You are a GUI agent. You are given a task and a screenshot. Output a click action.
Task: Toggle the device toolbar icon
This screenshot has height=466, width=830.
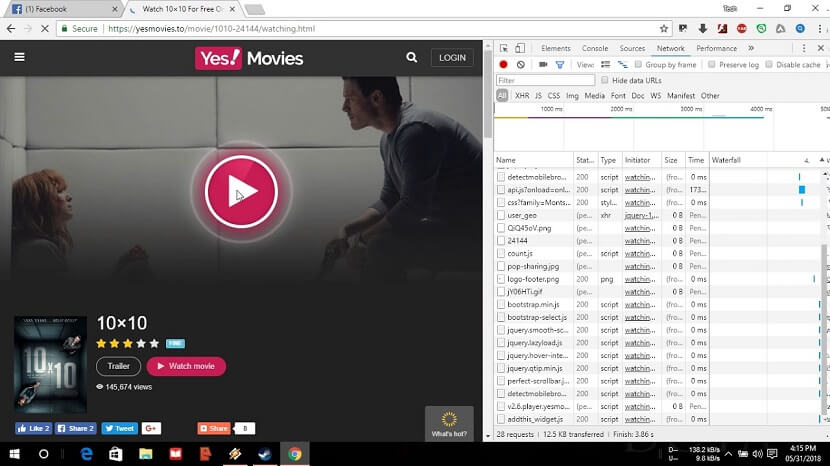tap(520, 48)
